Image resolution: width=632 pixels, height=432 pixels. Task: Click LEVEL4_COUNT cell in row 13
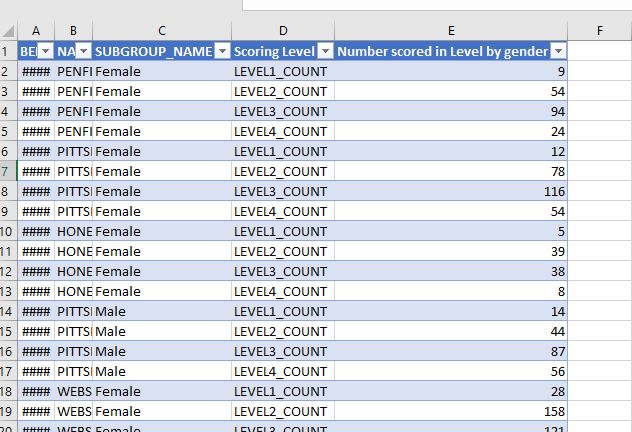pyautogui.click(x=283, y=291)
